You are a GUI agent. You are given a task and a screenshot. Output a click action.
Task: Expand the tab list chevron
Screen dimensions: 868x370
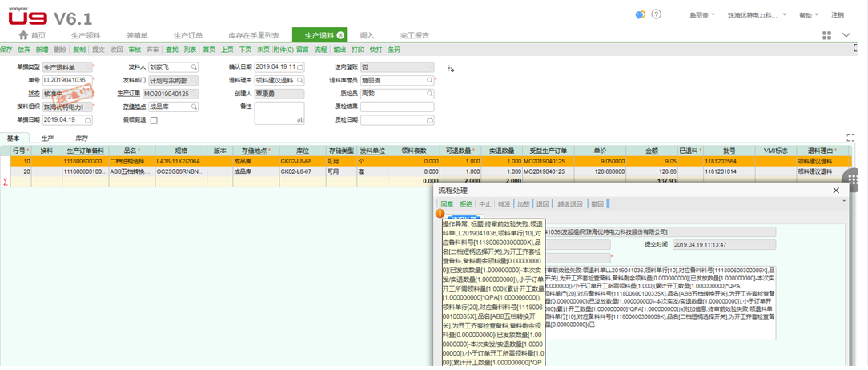pyautogui.click(x=847, y=36)
